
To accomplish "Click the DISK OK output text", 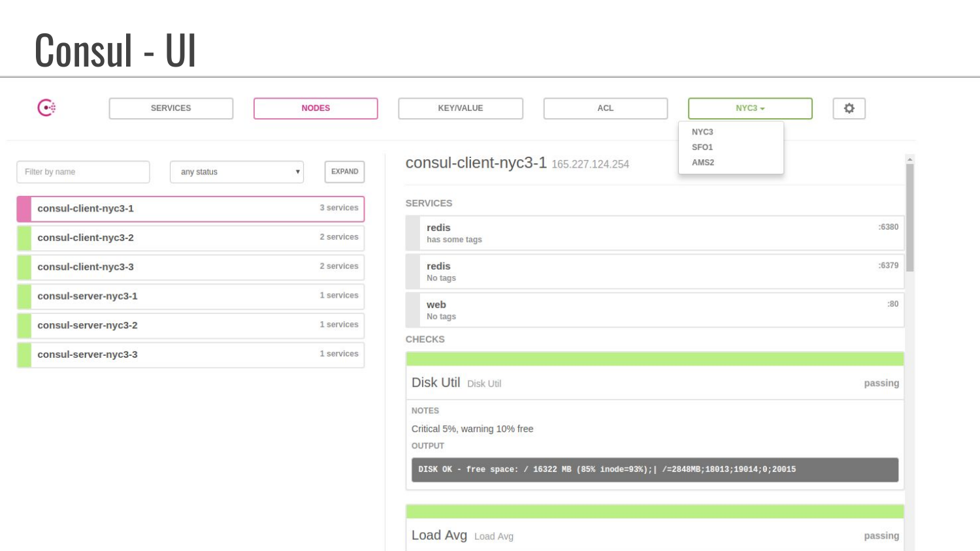I will (607, 469).
